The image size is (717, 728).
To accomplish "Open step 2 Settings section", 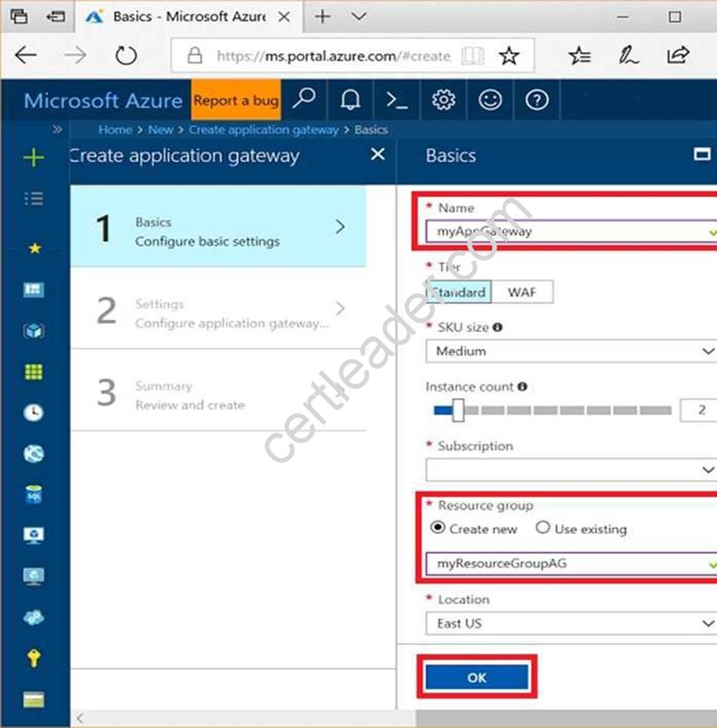I will 218,309.
